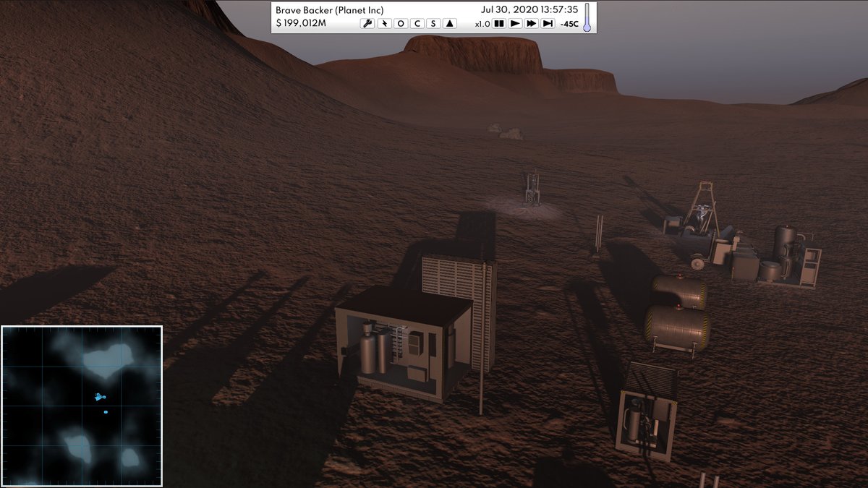The width and height of the screenshot is (868, 488).
Task: Open the wrench build/repair menu
Action: point(369,22)
